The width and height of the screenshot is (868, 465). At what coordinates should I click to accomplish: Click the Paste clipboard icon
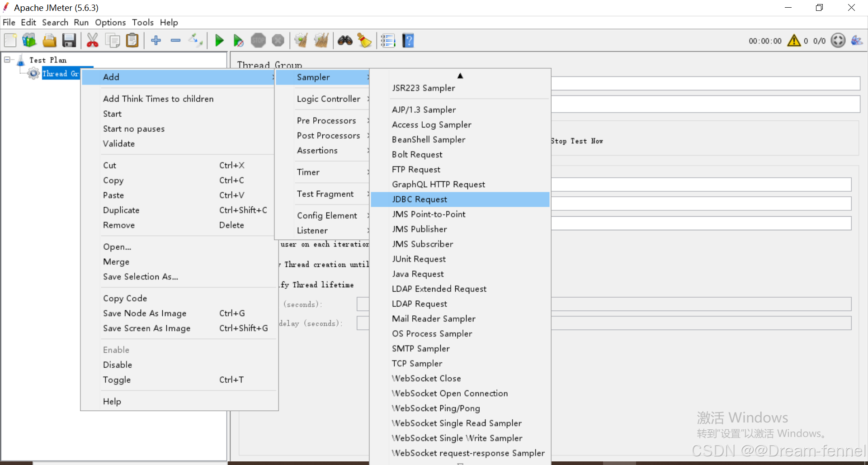pyautogui.click(x=132, y=41)
